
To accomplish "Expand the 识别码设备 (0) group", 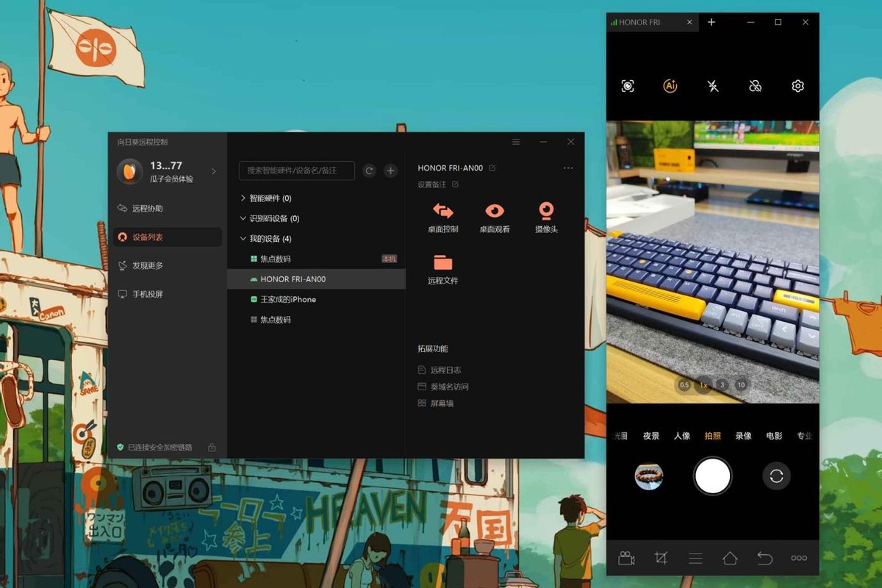I will pos(243,218).
